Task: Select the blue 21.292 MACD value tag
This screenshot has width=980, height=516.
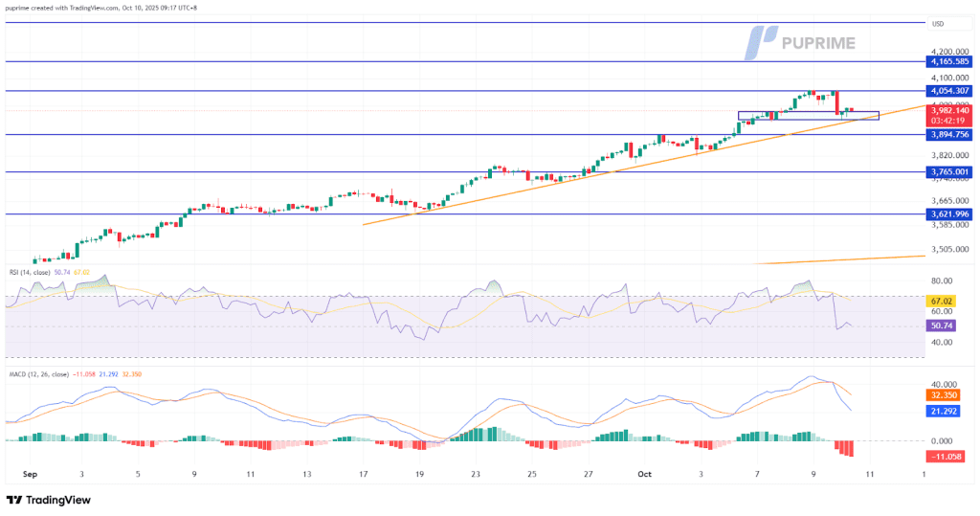Action: pos(941,412)
